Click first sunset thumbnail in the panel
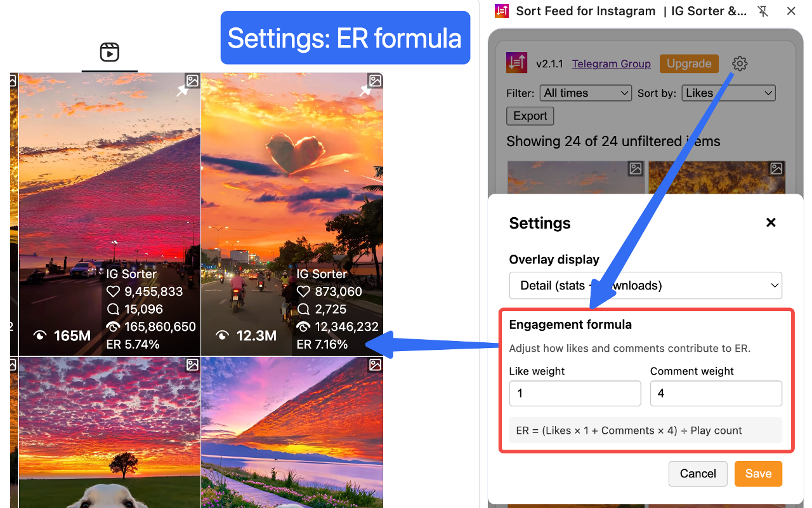812x508 pixels. 575,177
